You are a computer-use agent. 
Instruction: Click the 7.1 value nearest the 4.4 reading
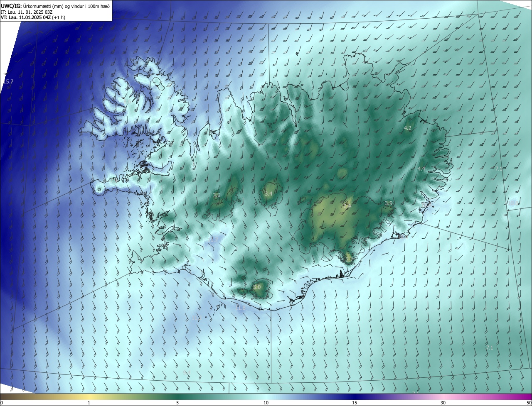pos(499,168)
